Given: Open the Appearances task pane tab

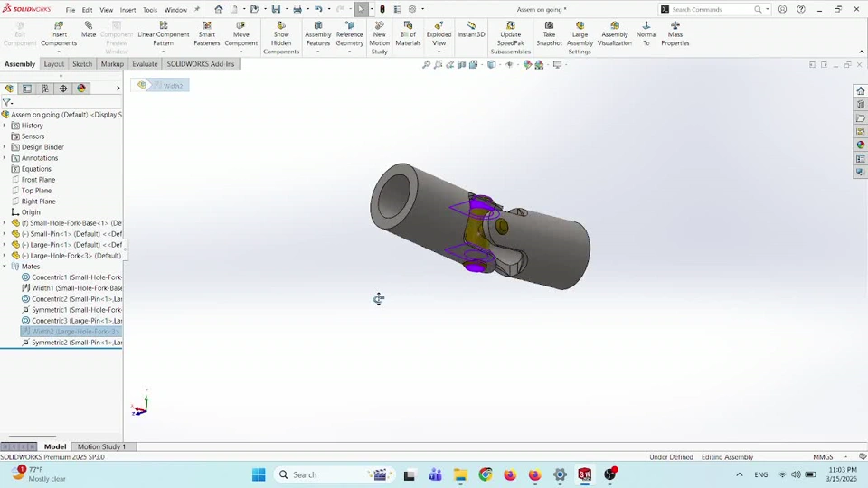Looking at the screenshot, I should pyautogui.click(x=860, y=145).
